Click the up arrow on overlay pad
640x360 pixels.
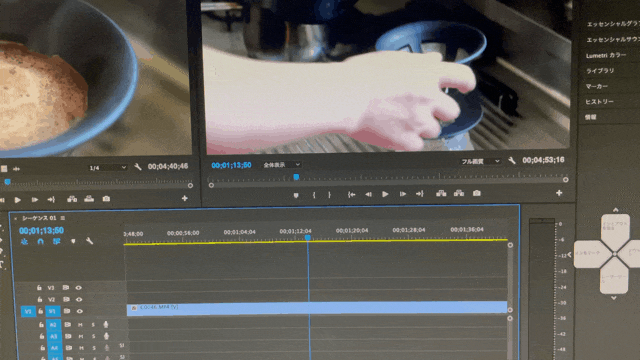[x=616, y=210]
